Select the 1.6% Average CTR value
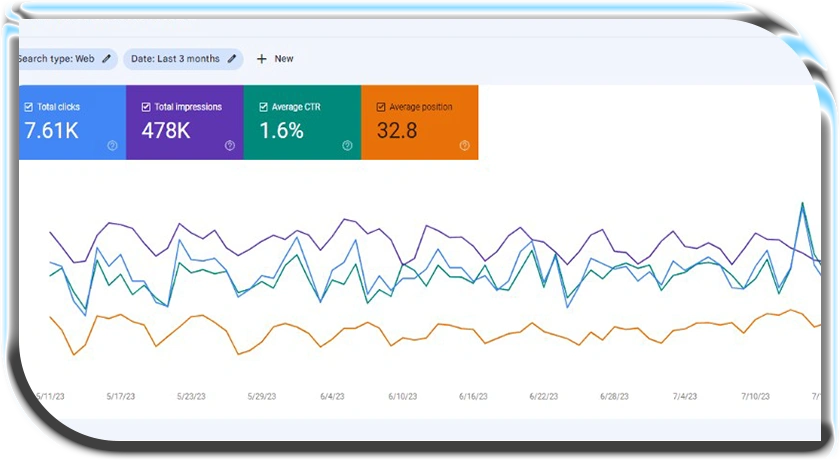Viewport: 840px width, 460px height. (x=281, y=130)
